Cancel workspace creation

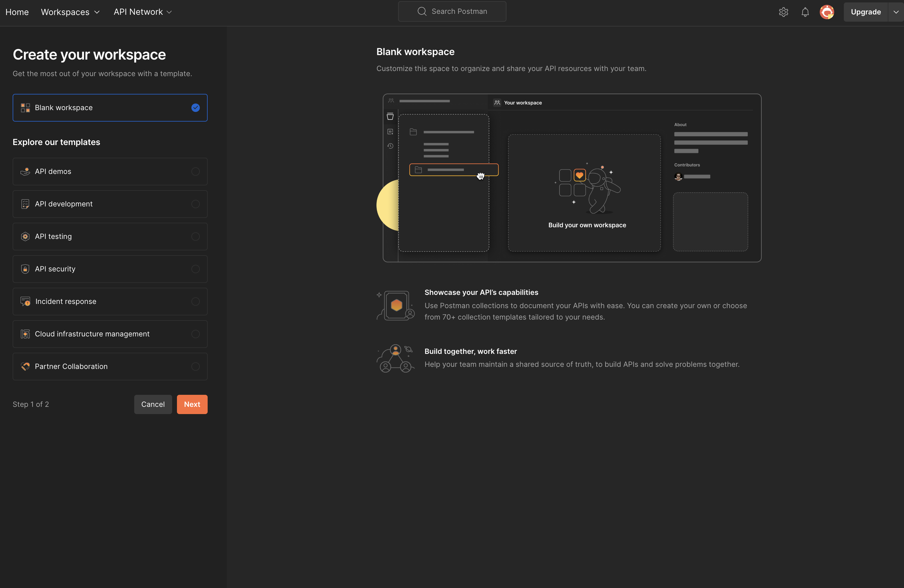coord(153,404)
